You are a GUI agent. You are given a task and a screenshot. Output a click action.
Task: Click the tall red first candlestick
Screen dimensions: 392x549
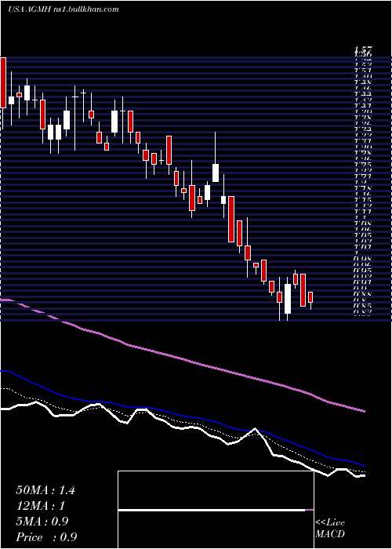click(x=3, y=82)
